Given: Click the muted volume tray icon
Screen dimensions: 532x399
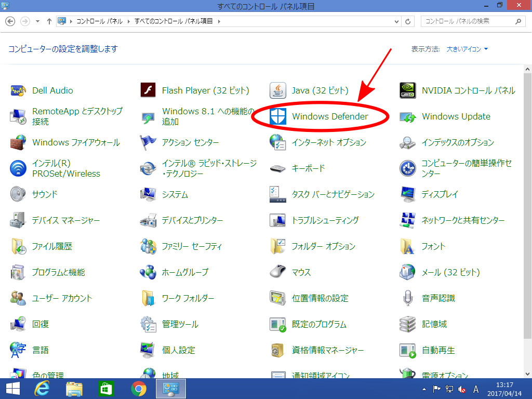Looking at the screenshot, I should (462, 389).
